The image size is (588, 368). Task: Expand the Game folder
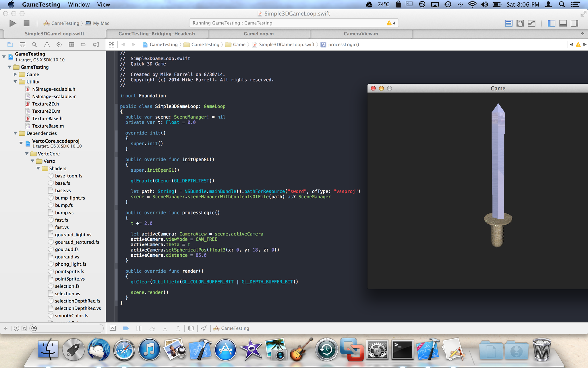pyautogui.click(x=15, y=74)
